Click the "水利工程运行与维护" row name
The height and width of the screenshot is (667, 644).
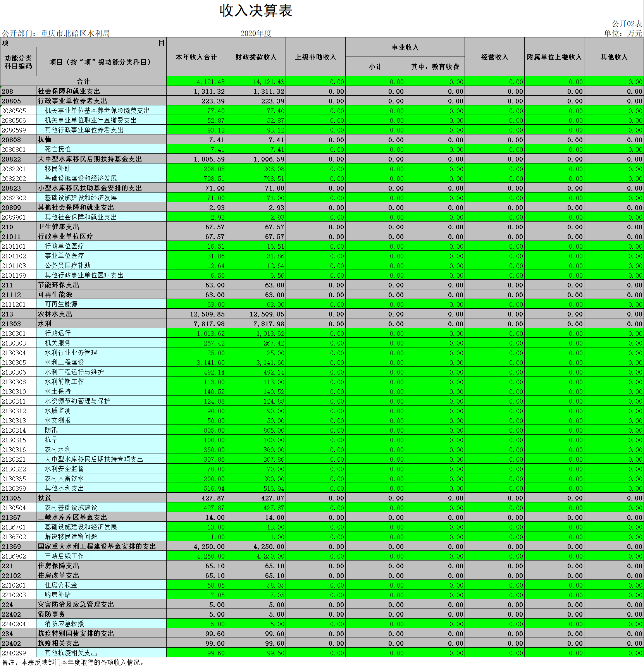[x=74, y=372]
